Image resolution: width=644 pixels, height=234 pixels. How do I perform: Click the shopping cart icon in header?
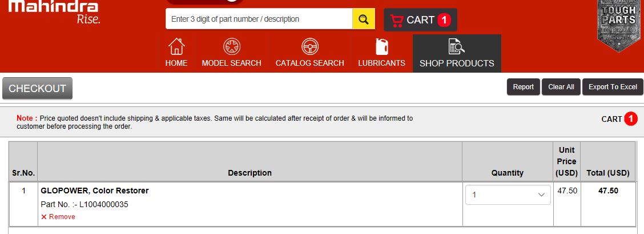click(x=396, y=20)
